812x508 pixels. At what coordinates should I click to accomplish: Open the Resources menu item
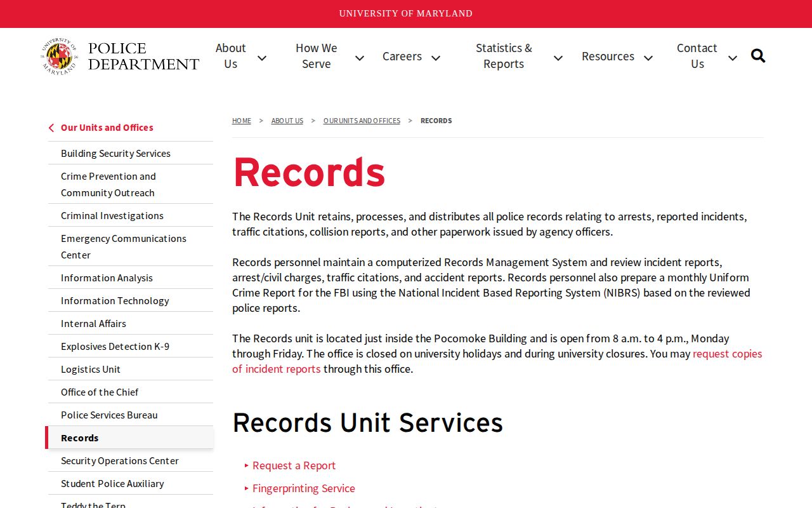point(608,56)
